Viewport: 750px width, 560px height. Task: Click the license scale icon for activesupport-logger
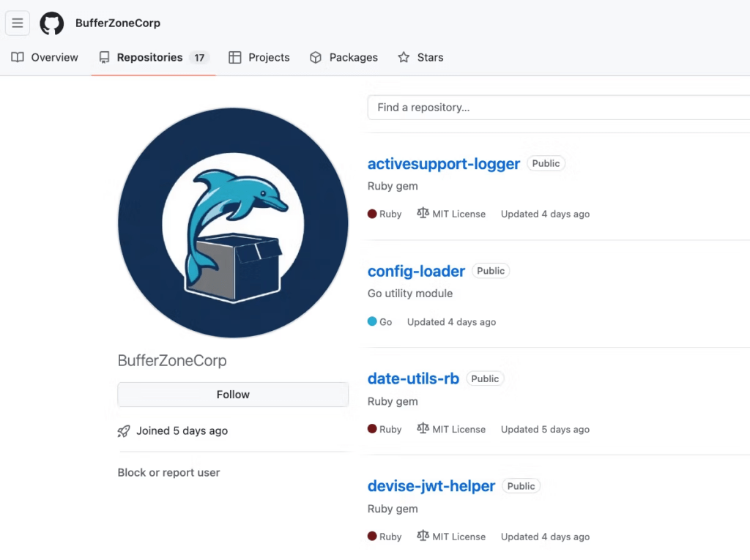(x=423, y=213)
